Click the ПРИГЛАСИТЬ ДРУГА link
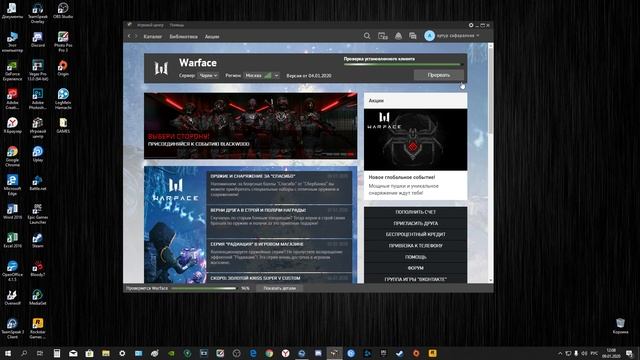 click(x=416, y=223)
